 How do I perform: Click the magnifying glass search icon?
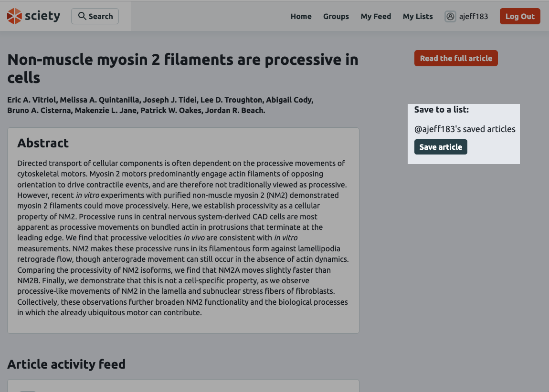tap(82, 16)
